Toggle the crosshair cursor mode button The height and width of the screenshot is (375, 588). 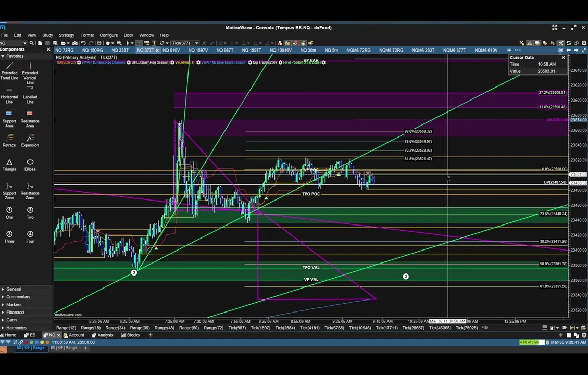pyautogui.click(x=139, y=43)
